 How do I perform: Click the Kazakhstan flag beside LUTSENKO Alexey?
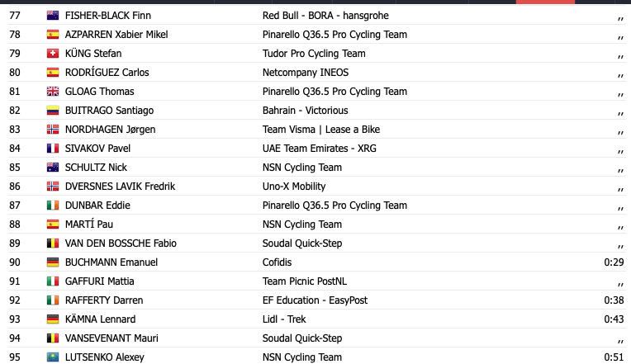53,357
